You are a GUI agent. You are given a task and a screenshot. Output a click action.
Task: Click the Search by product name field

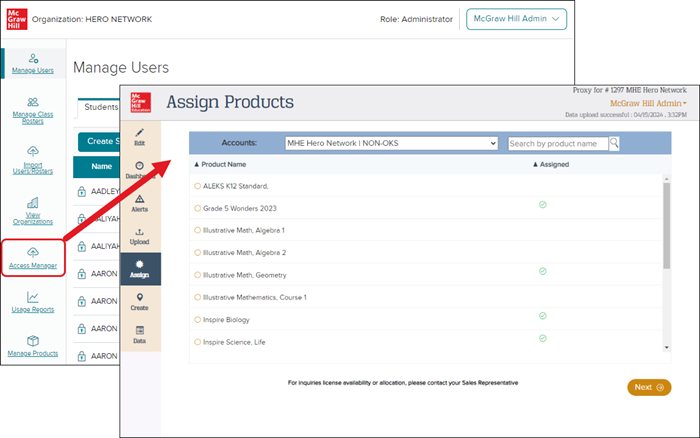[557, 143]
